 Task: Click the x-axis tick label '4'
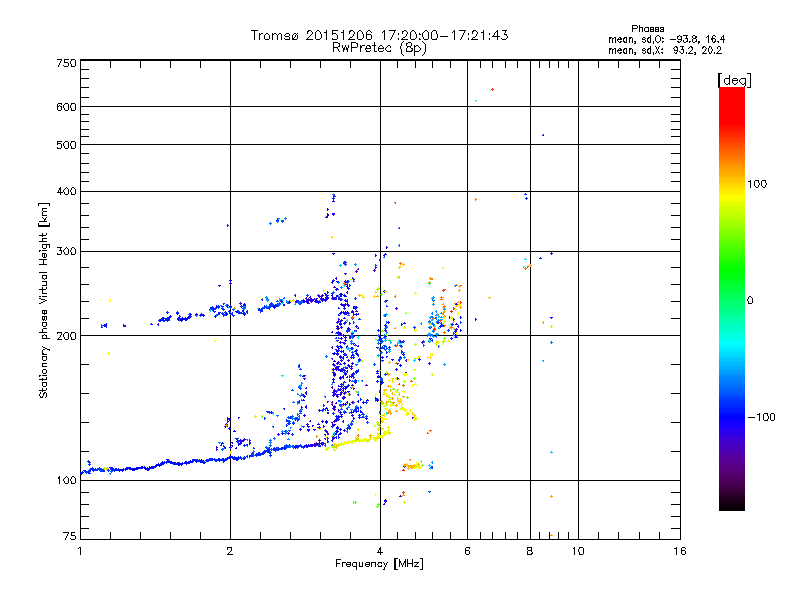click(380, 551)
